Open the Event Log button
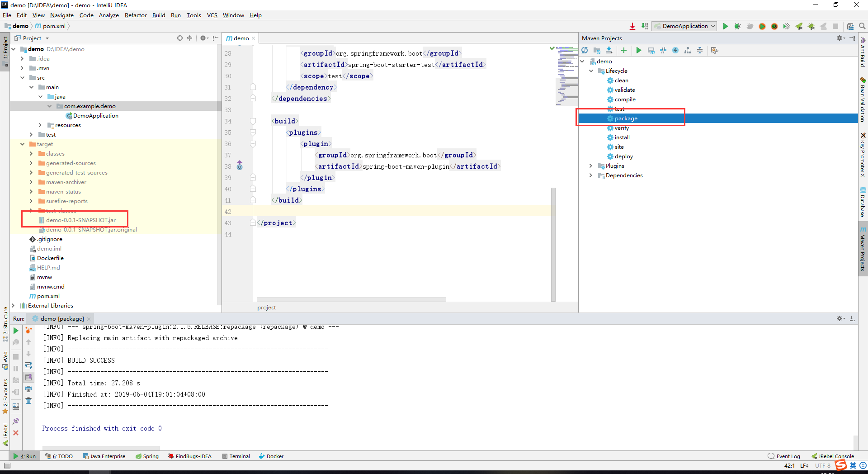Image resolution: width=868 pixels, height=474 pixels. click(x=784, y=456)
